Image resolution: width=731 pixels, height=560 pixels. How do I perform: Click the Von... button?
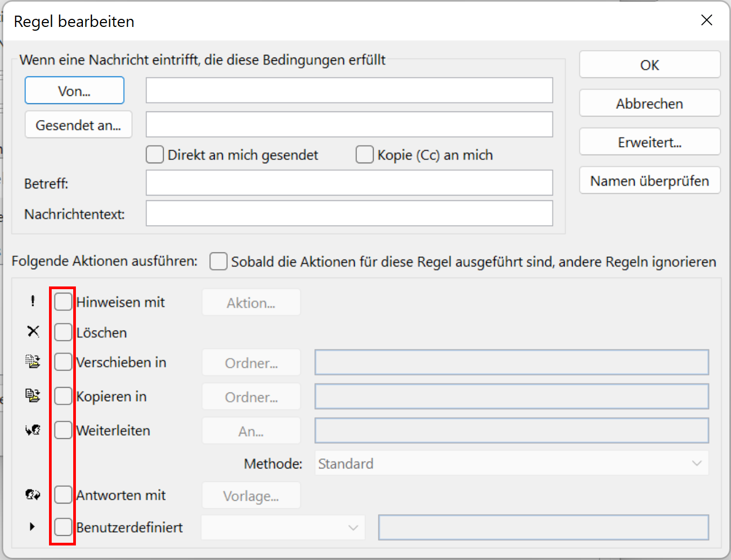(x=74, y=90)
